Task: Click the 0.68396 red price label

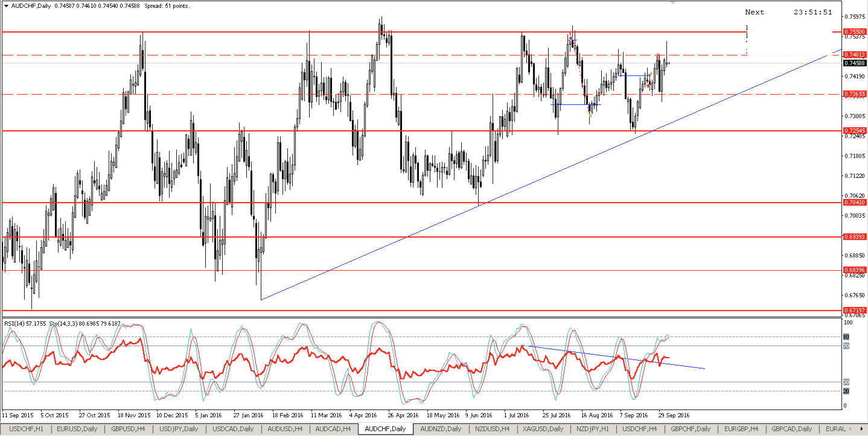Action: (x=855, y=270)
